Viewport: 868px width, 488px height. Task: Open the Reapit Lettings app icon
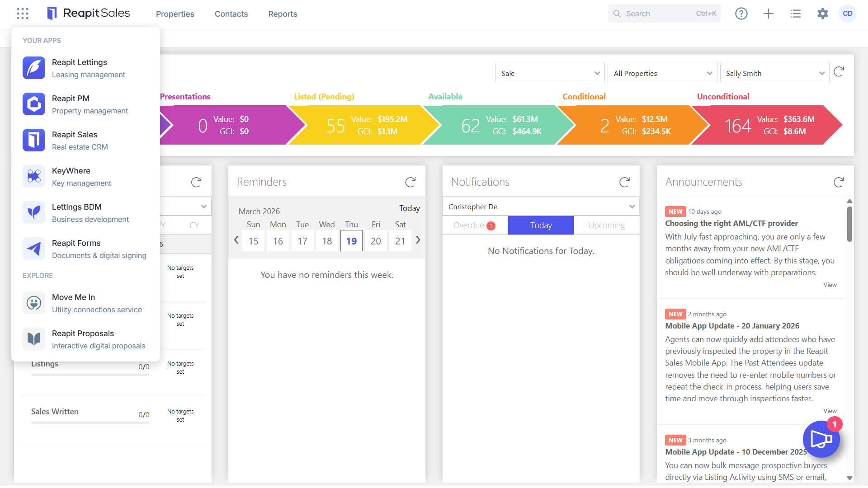tap(34, 68)
